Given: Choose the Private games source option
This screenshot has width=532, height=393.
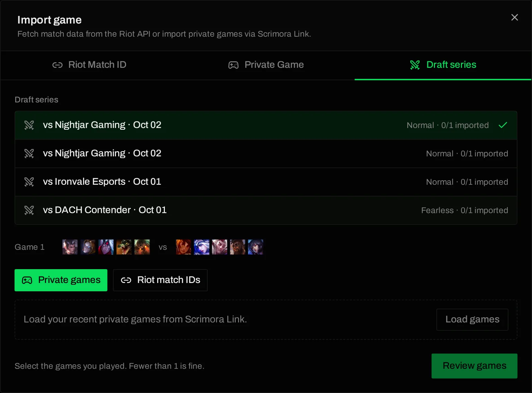Looking at the screenshot, I should [61, 280].
